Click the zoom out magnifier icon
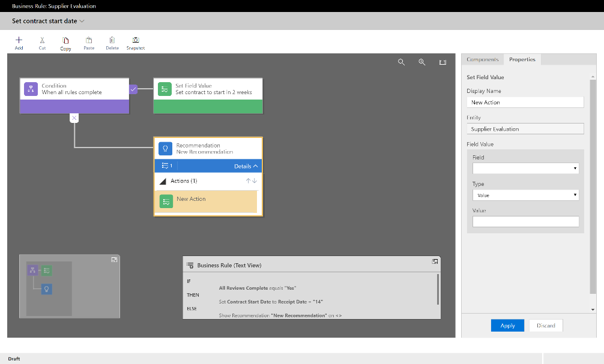The width and height of the screenshot is (604, 364). pyautogui.click(x=402, y=62)
